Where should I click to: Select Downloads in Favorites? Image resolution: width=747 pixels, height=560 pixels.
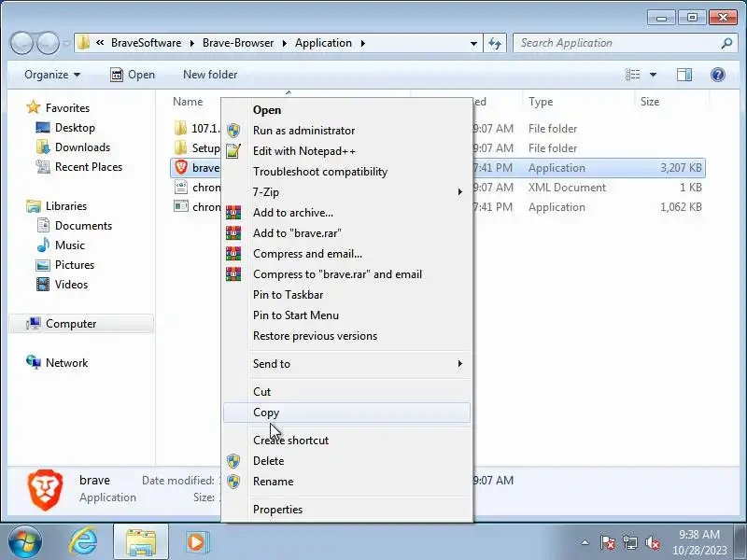pos(82,147)
